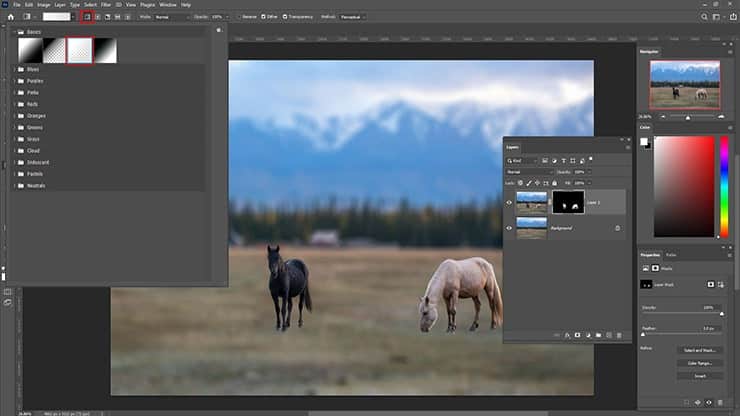This screenshot has height=416, width=740.
Task: Create a new group folder icon
Action: 598,335
